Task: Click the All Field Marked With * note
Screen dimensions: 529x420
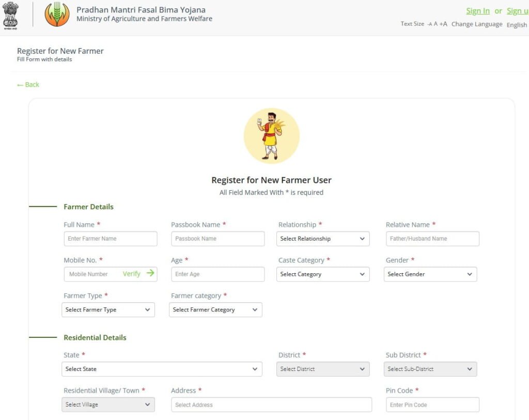Action: tap(271, 192)
